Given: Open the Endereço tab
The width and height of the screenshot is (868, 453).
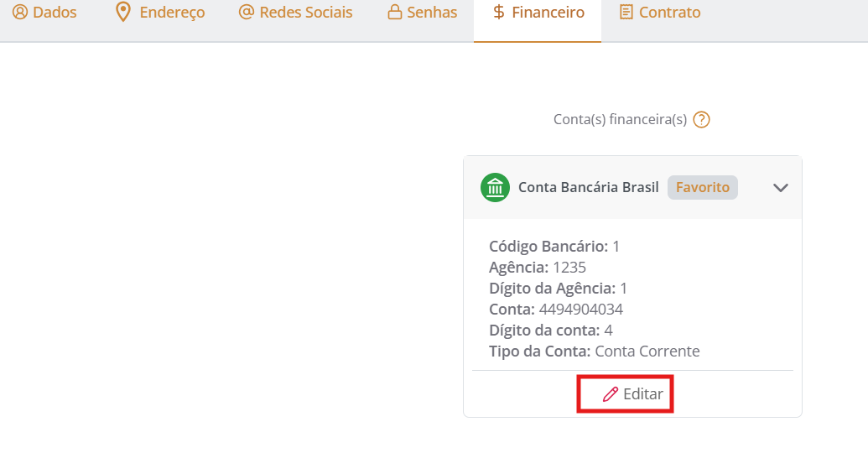Looking at the screenshot, I should click(172, 13).
